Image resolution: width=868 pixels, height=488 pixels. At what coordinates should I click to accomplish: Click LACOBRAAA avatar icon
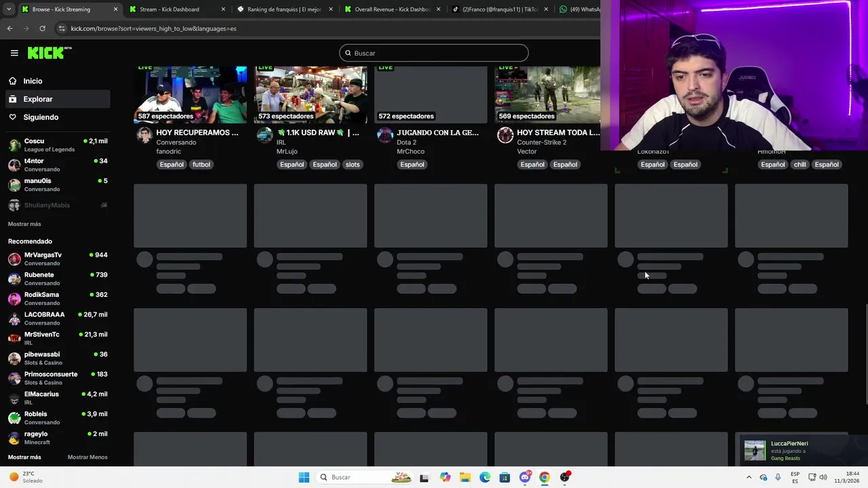point(14,319)
